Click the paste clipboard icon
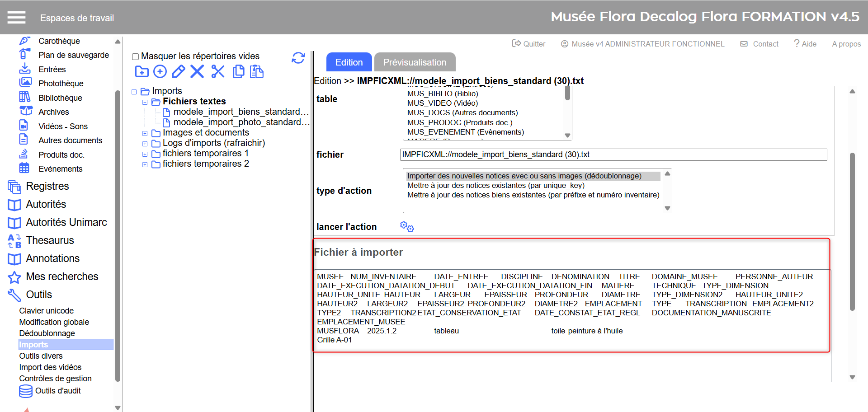The height and width of the screenshot is (412, 868). 257,72
